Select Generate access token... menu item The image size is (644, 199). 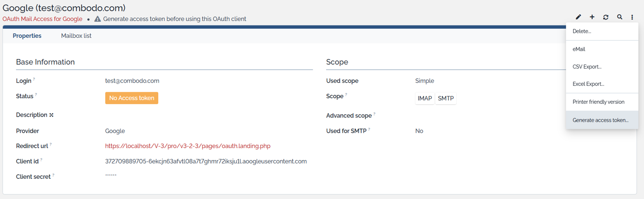click(600, 120)
